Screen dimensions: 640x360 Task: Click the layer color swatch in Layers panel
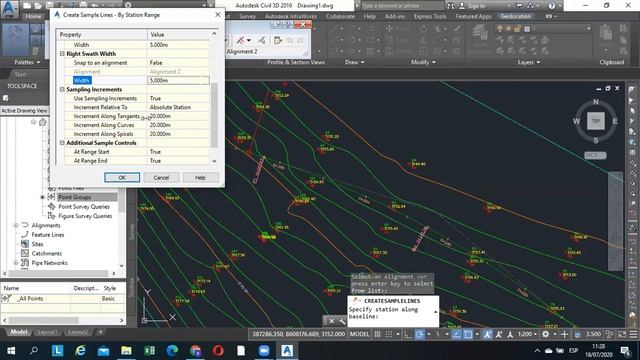527,29
